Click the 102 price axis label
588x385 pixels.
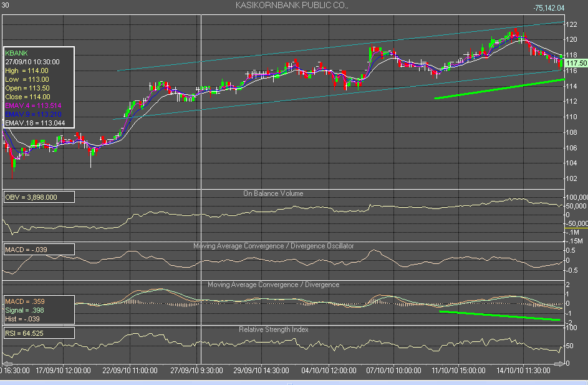[572, 178]
